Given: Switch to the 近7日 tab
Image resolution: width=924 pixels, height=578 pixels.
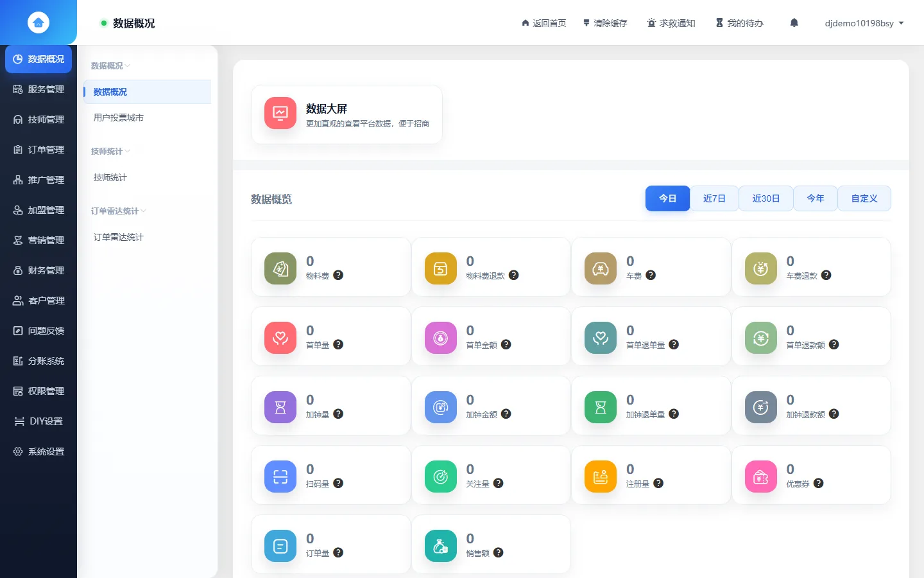Looking at the screenshot, I should pos(714,198).
